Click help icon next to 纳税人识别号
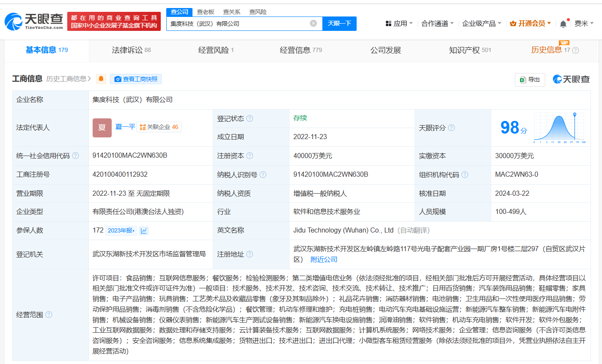The height and width of the screenshot is (364, 602). point(263,174)
